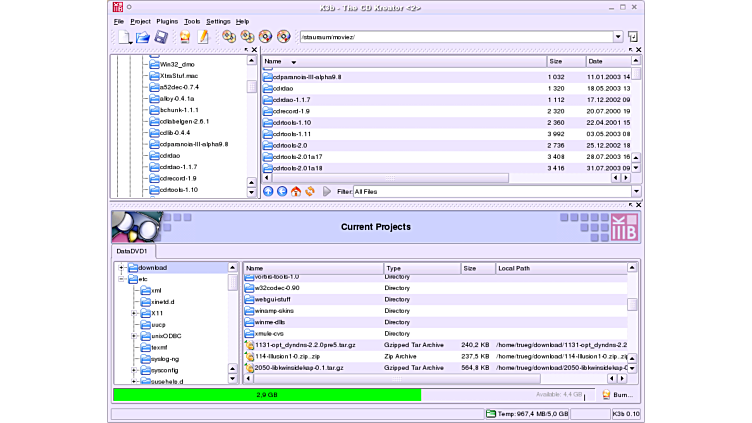Click the horizontal scrollbar in upper file list
The image size is (752, 423).
pos(390,178)
